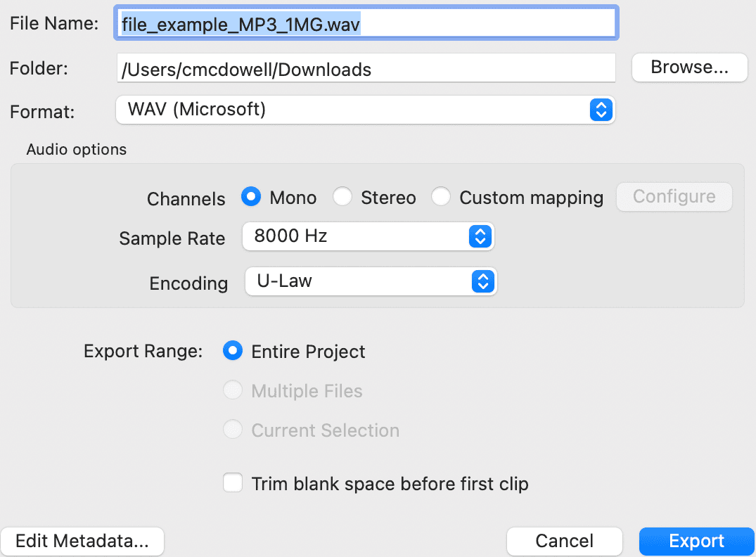
Task: Open the Format dropdown chevron icon
Action: (601, 110)
